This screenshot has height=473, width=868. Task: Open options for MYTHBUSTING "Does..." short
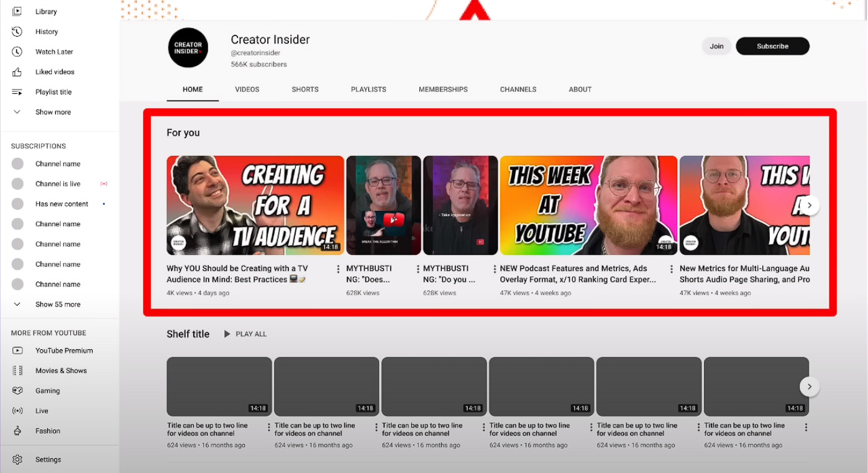click(x=418, y=269)
